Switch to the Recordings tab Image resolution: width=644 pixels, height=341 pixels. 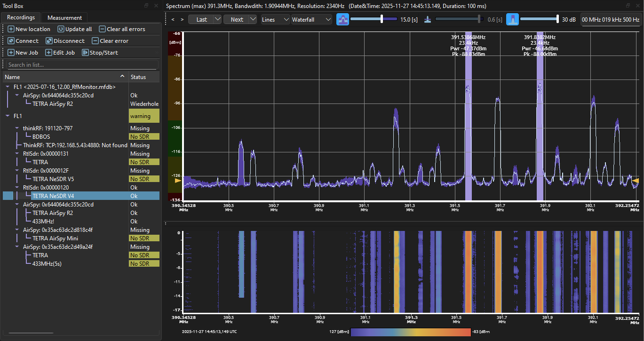tap(21, 17)
